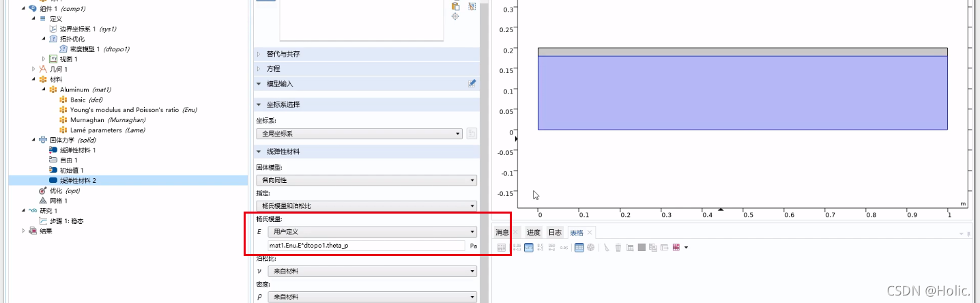Viewport: 980px width, 303px height.
Task: Collapse the 线弹性材料 section header
Action: point(259,151)
